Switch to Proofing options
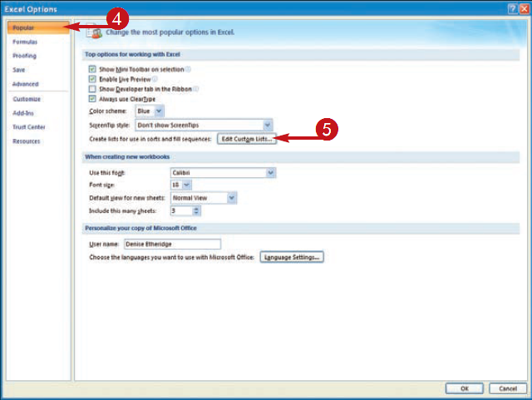This screenshot has height=400, width=532. [24, 56]
